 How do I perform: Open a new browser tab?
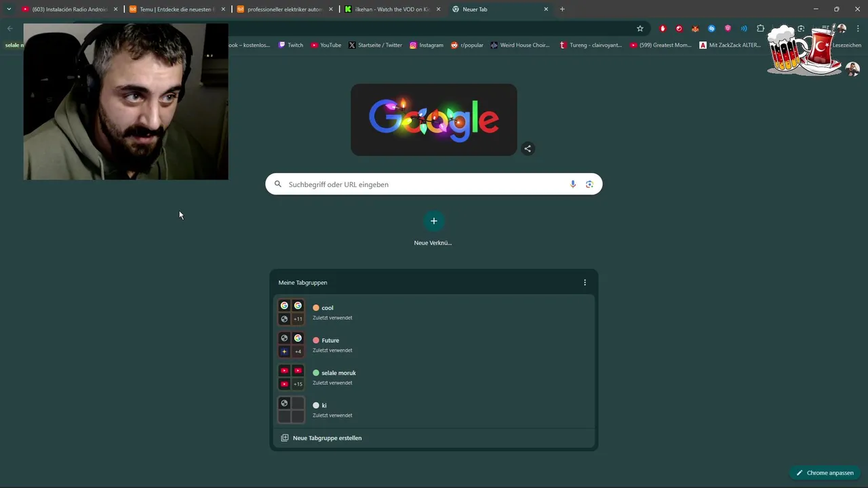[562, 9]
